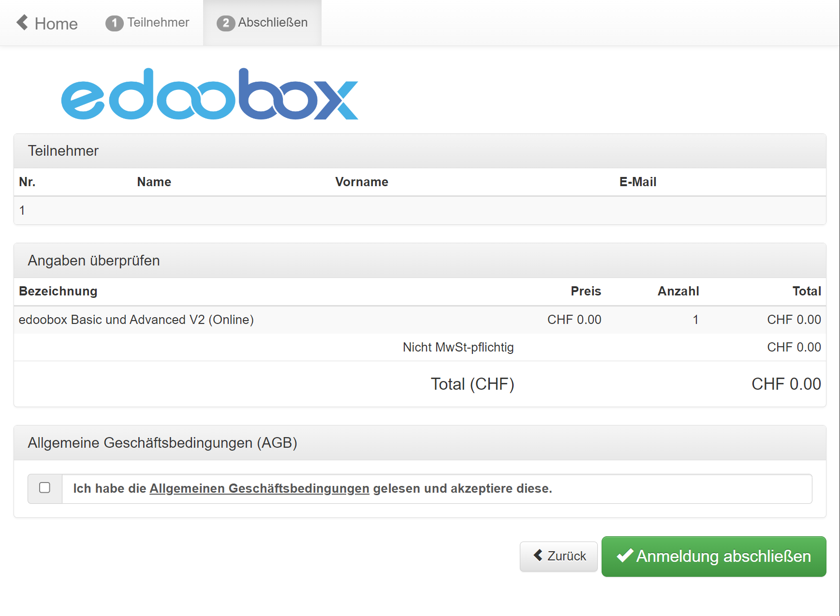
Task: Click the back chevron next to Home
Action: click(x=22, y=22)
